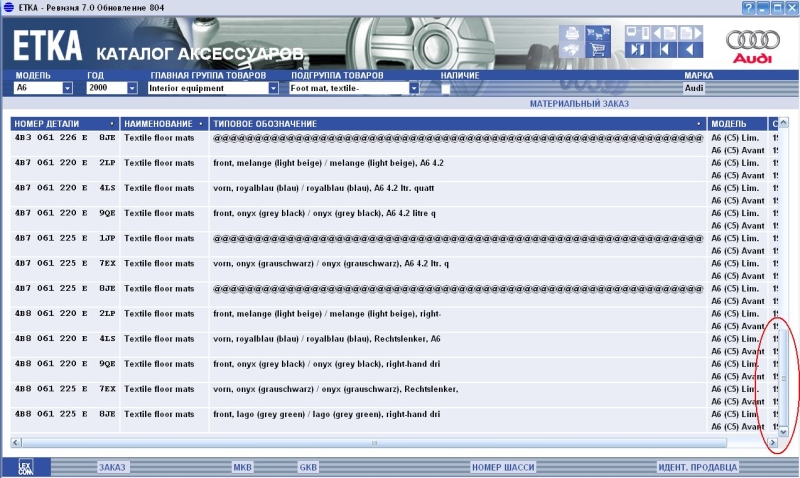
Task: Click the binoculars search icon
Action: pyautogui.click(x=571, y=49)
